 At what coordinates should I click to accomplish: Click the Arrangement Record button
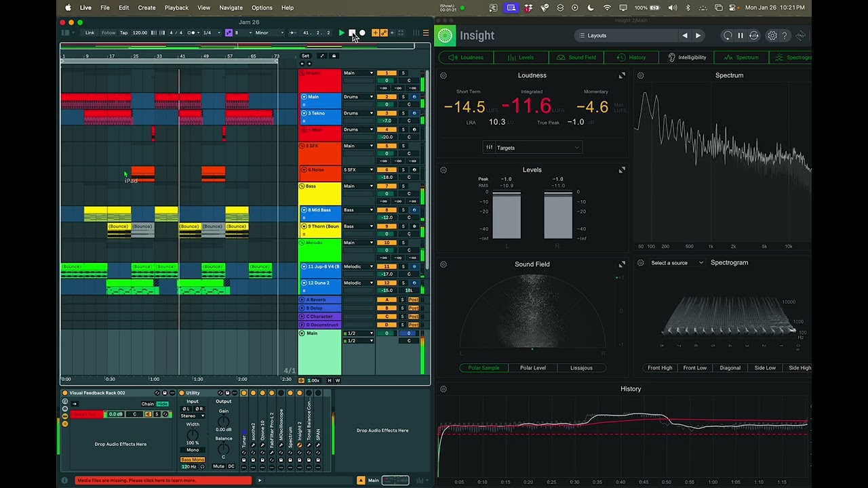(x=362, y=33)
